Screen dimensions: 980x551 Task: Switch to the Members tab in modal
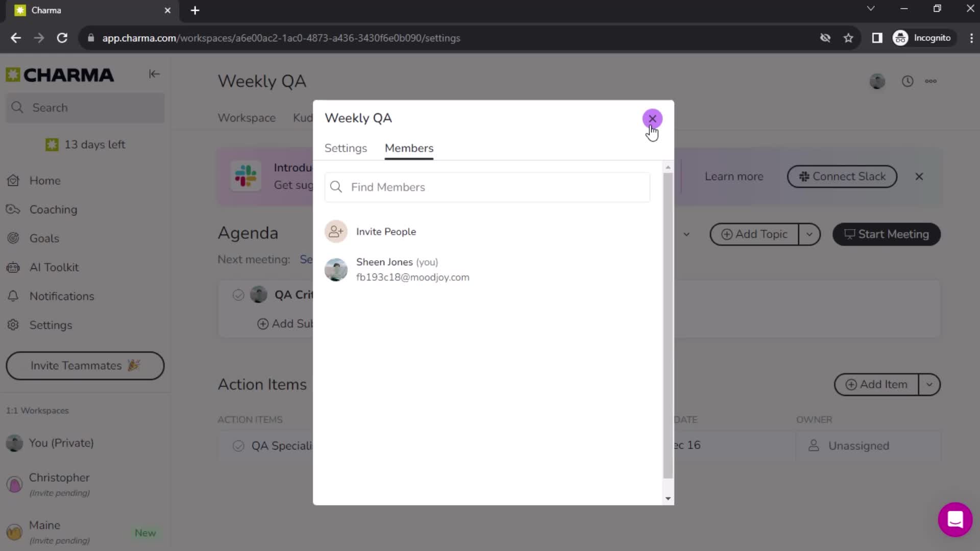point(408,148)
